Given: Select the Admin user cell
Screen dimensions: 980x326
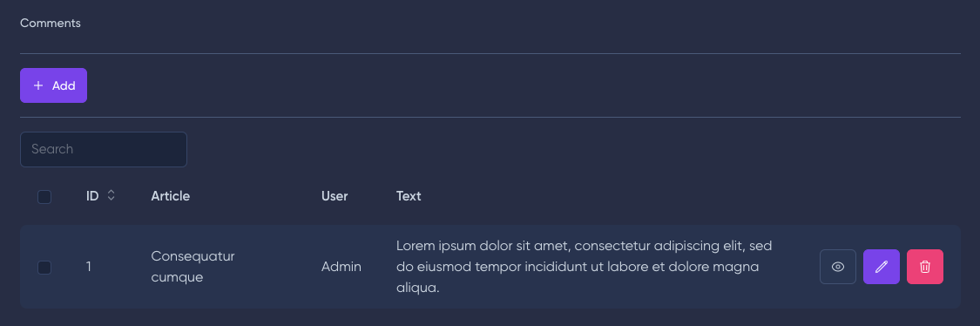Looking at the screenshot, I should (x=341, y=267).
